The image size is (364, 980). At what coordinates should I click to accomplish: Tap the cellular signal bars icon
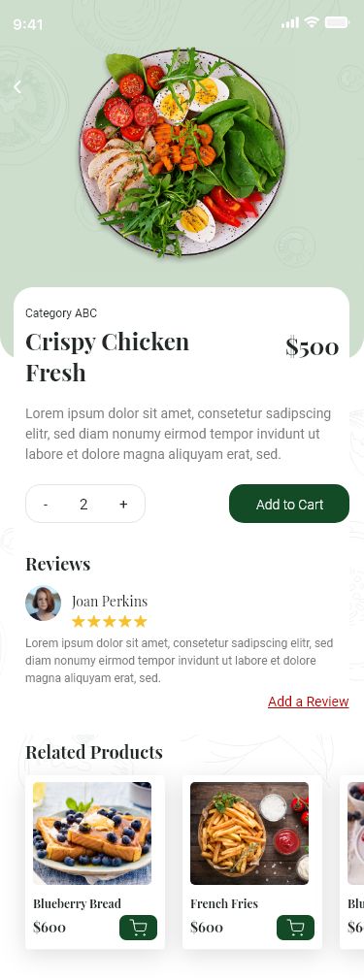coord(290,23)
